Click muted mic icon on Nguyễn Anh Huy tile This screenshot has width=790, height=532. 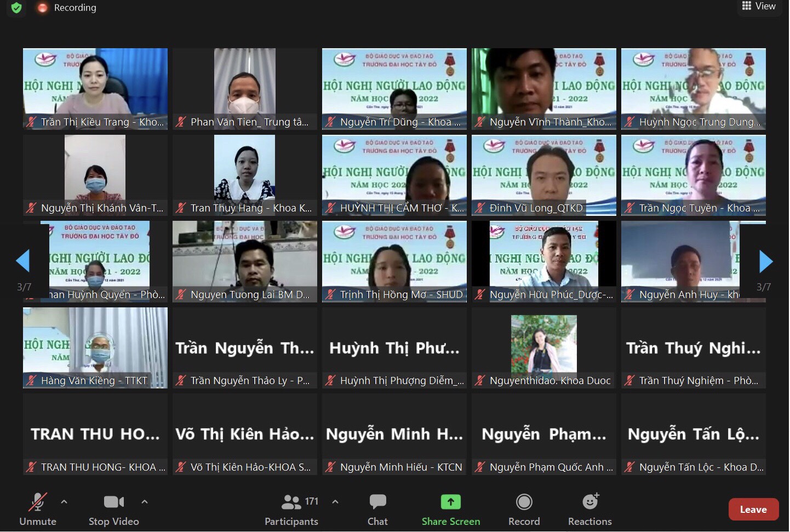[x=629, y=295]
